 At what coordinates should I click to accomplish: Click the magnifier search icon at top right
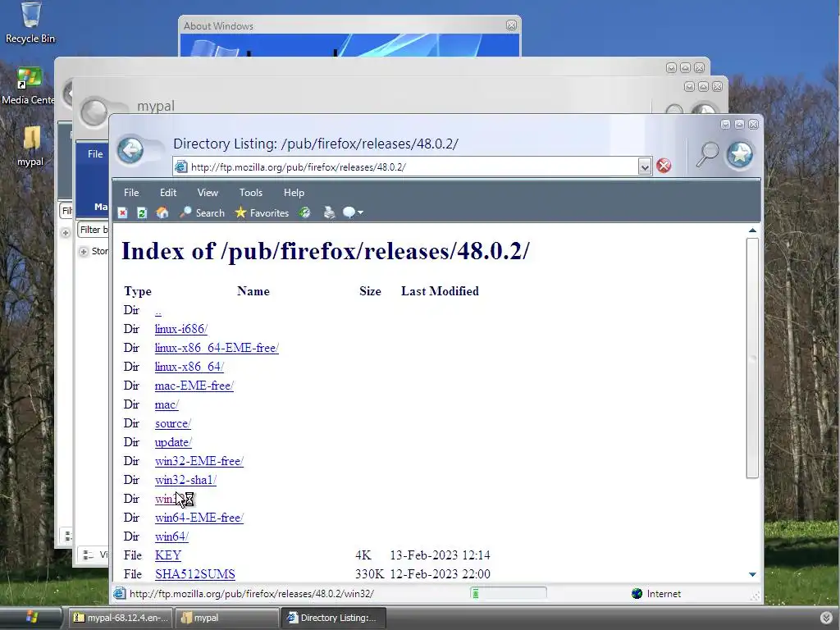tap(707, 154)
